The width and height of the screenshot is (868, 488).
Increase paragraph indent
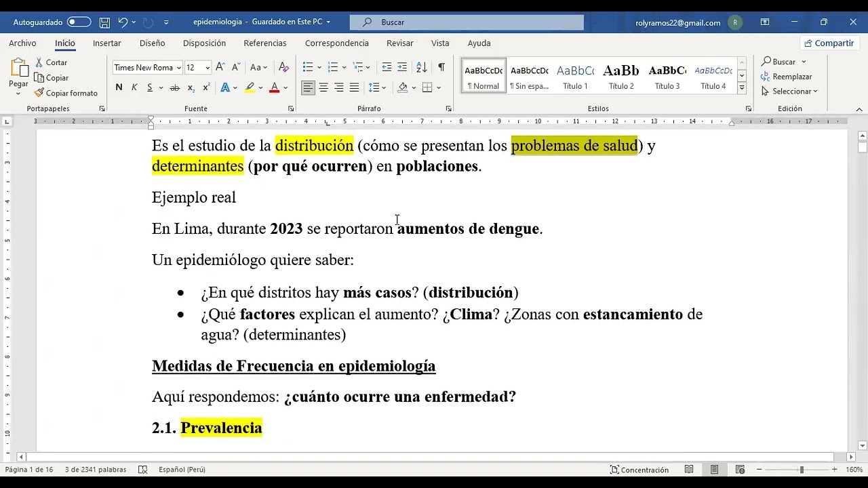point(402,67)
